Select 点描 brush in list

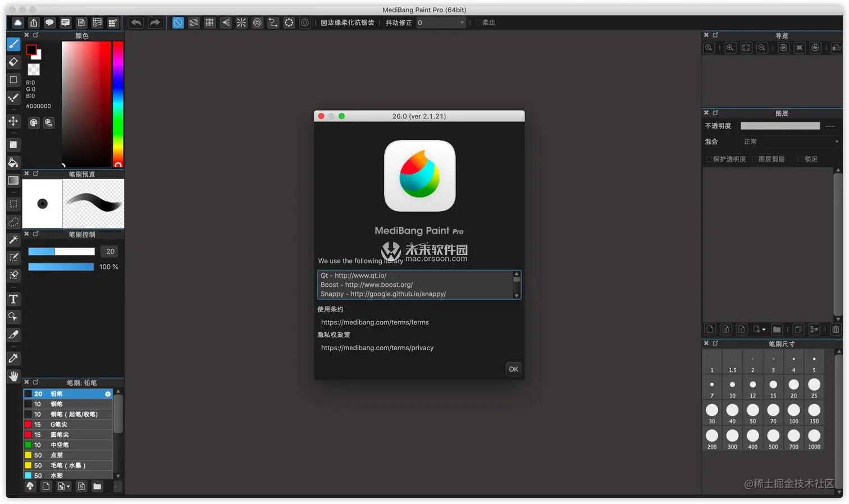pyautogui.click(x=68, y=455)
